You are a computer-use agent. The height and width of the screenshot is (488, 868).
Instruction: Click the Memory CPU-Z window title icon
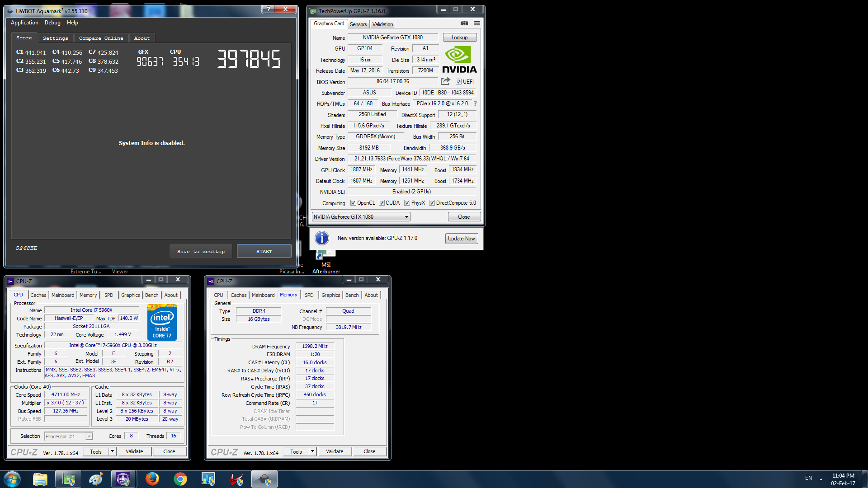tap(211, 281)
